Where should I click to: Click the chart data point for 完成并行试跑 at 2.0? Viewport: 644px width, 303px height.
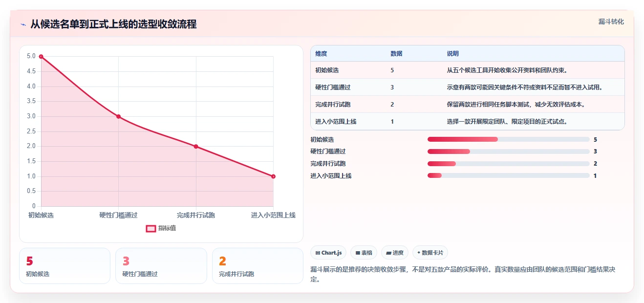pyautogui.click(x=196, y=147)
